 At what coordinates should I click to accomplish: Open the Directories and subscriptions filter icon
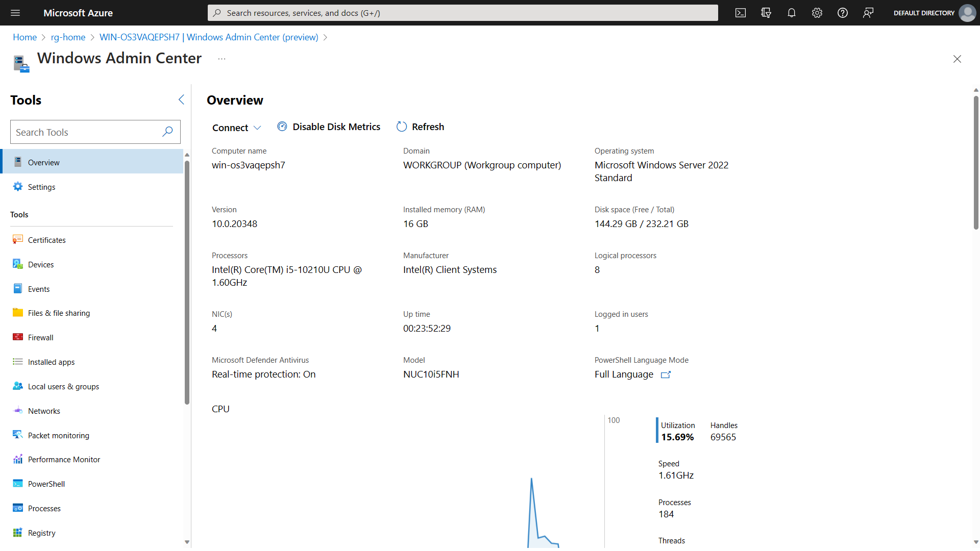click(x=766, y=13)
